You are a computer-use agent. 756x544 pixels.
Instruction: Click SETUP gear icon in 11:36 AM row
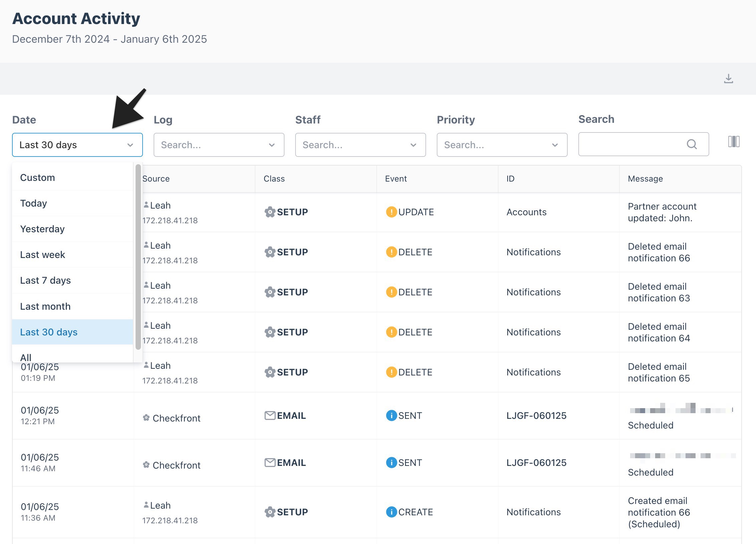click(x=270, y=512)
